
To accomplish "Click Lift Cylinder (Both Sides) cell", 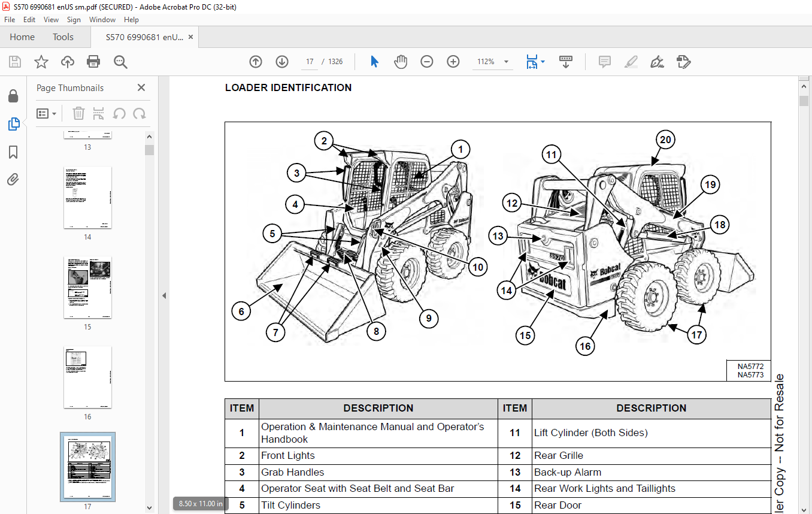I will (651, 433).
